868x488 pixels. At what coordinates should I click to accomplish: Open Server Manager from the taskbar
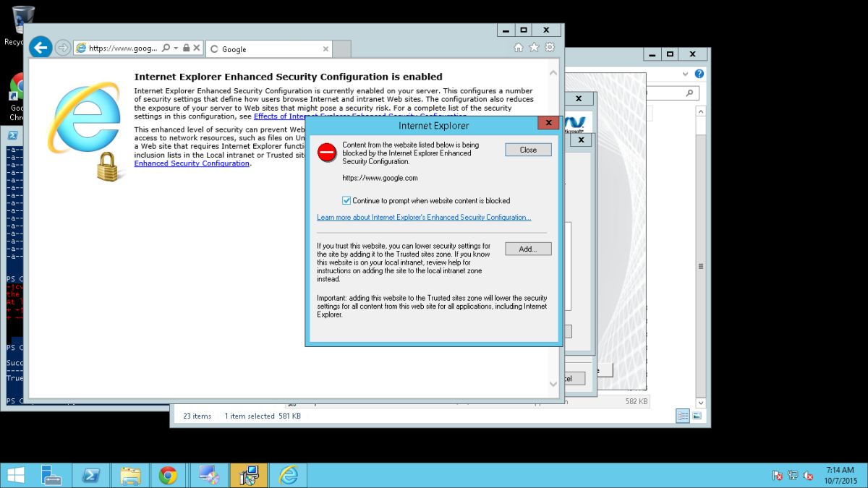point(51,475)
